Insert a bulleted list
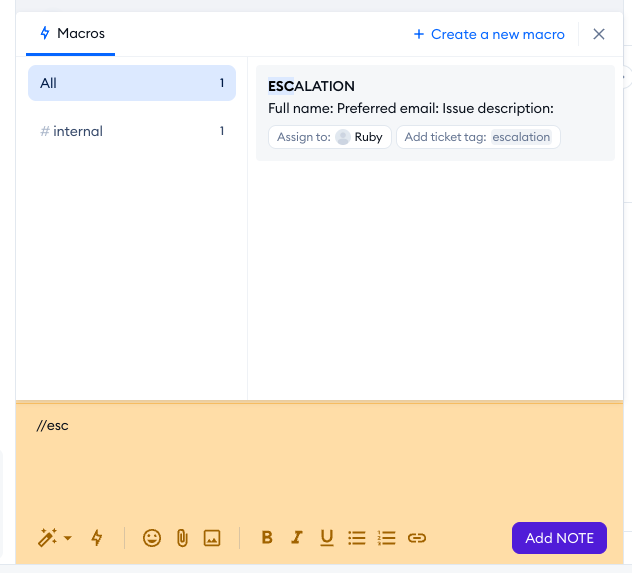 click(x=357, y=538)
